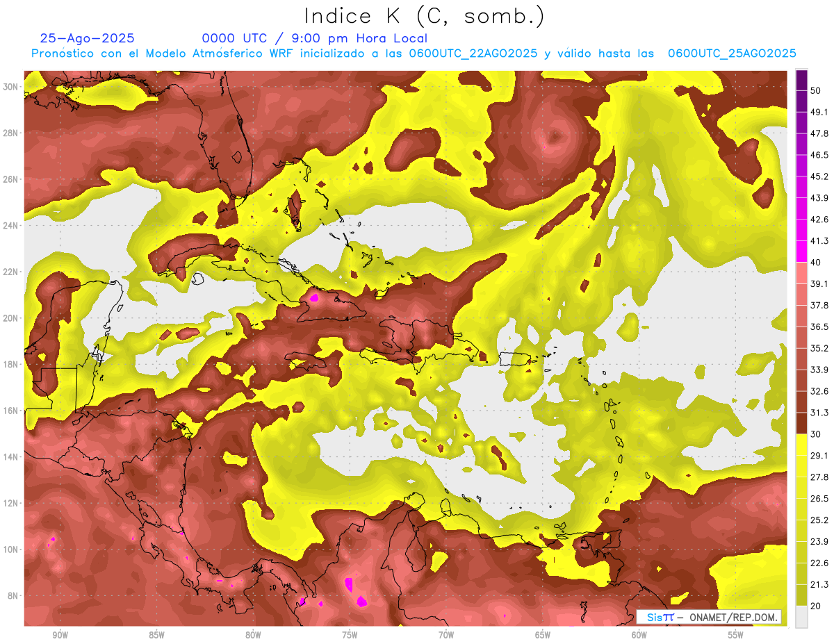This screenshot has height=644, width=834.
Task: Click the 85W longitude axis label
Action: pyautogui.click(x=156, y=635)
